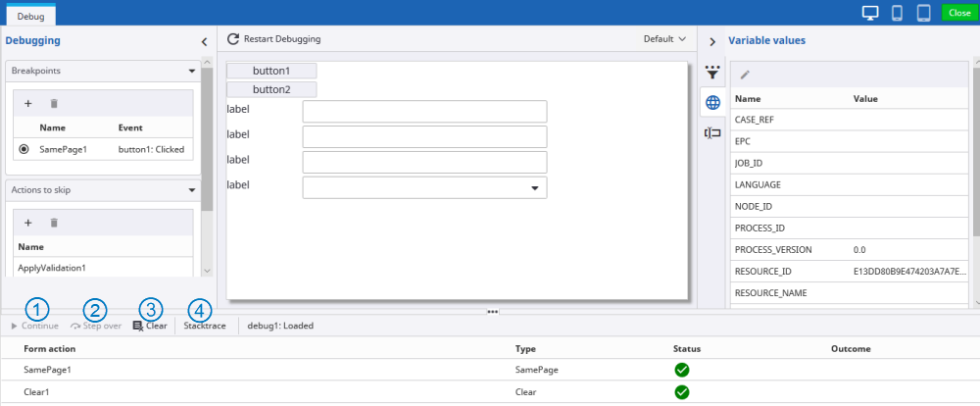Collapse the Debugging left panel
The image size is (980, 406).
point(204,41)
